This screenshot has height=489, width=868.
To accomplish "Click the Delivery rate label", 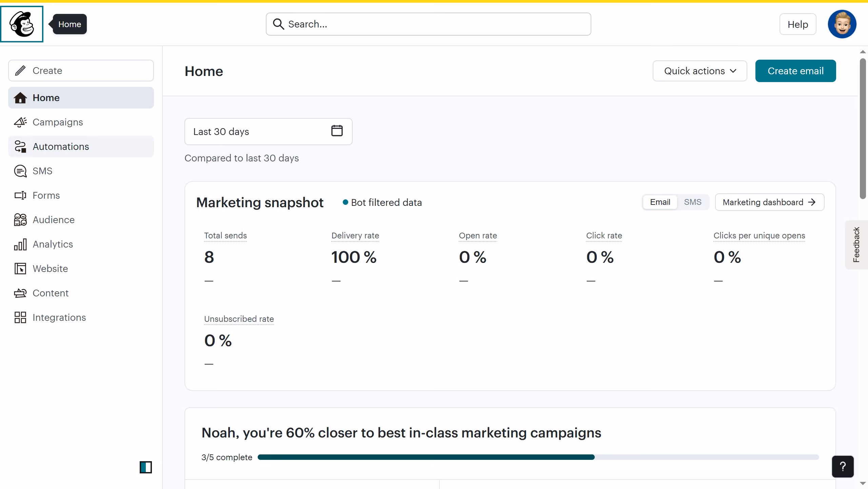I will pyautogui.click(x=355, y=235).
